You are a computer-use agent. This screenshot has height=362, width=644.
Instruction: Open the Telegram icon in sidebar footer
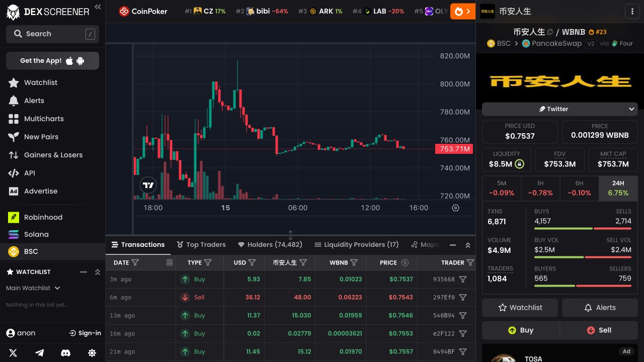39,353
